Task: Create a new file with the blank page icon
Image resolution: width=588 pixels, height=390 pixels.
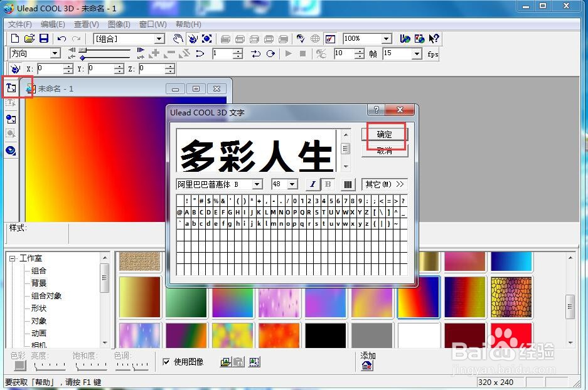Action: [x=15, y=38]
